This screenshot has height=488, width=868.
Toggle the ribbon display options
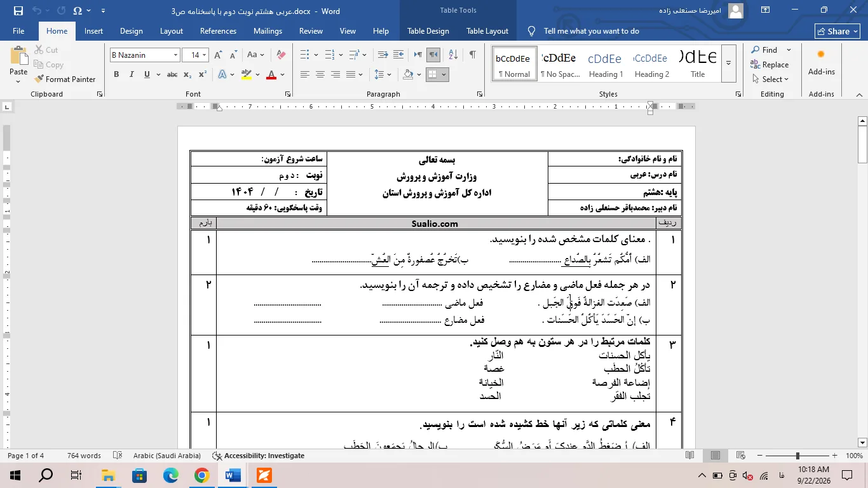(765, 11)
